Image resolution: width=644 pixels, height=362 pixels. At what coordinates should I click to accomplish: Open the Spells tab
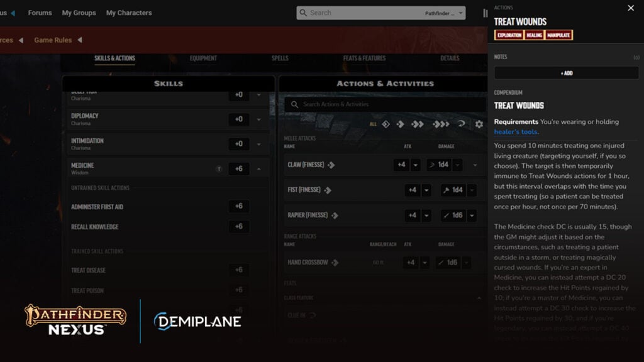(x=280, y=58)
